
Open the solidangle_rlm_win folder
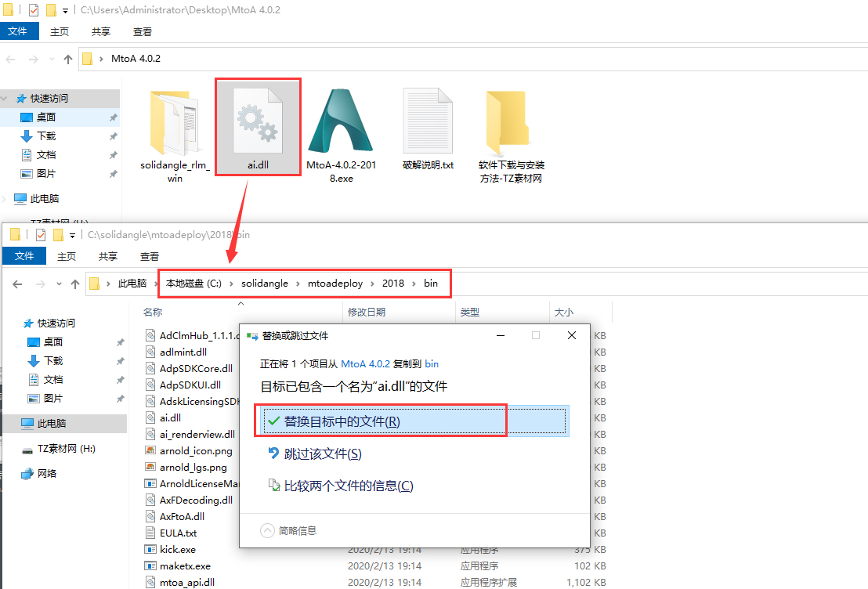tap(175, 137)
